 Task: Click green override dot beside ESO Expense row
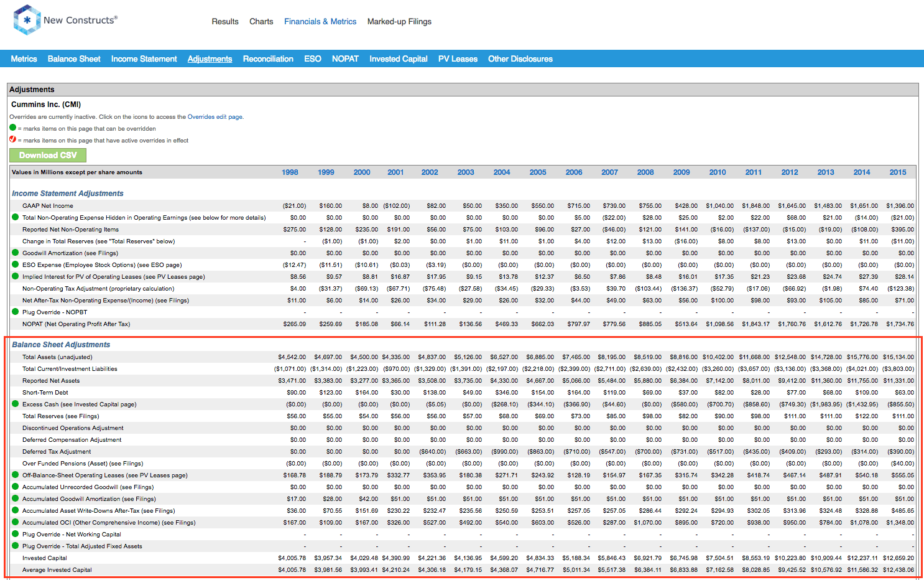pos(16,264)
